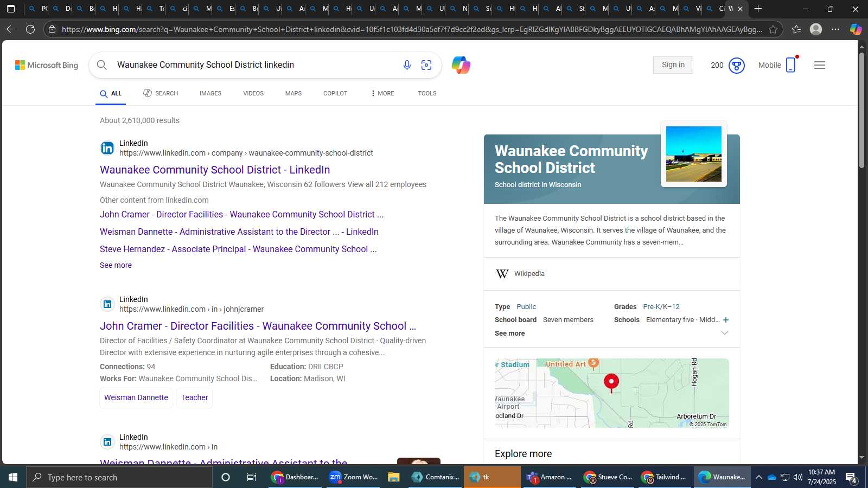The width and height of the screenshot is (868, 488).
Task: Open John Cramer Director Facilities main result
Action: (258, 326)
